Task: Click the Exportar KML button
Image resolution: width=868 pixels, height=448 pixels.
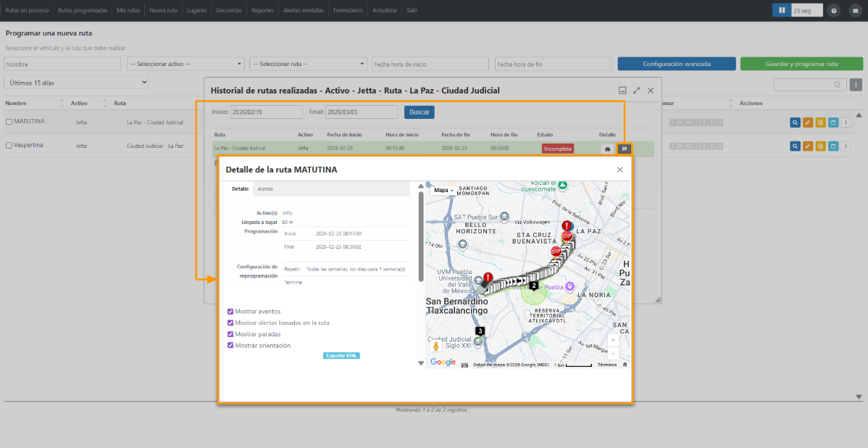Action: click(341, 355)
